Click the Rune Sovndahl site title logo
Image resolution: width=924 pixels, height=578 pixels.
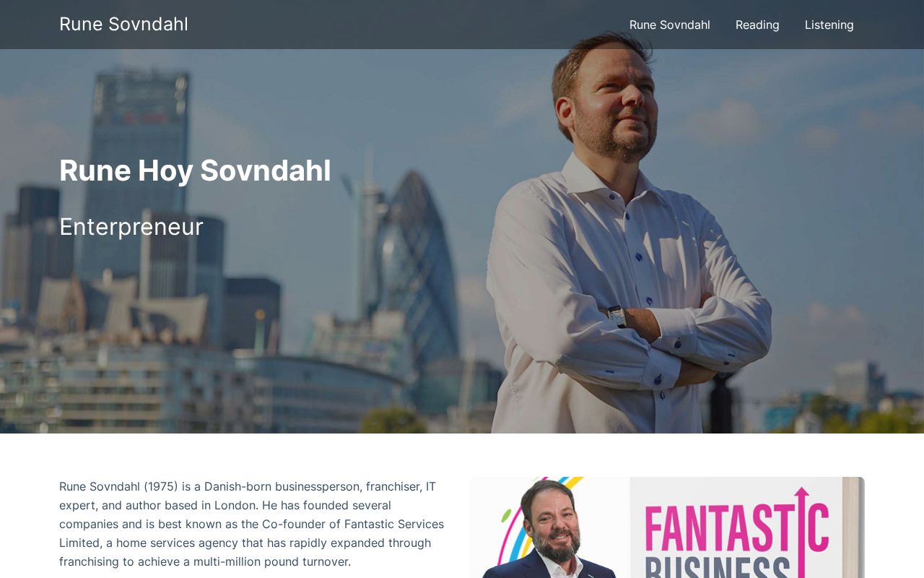tap(123, 24)
